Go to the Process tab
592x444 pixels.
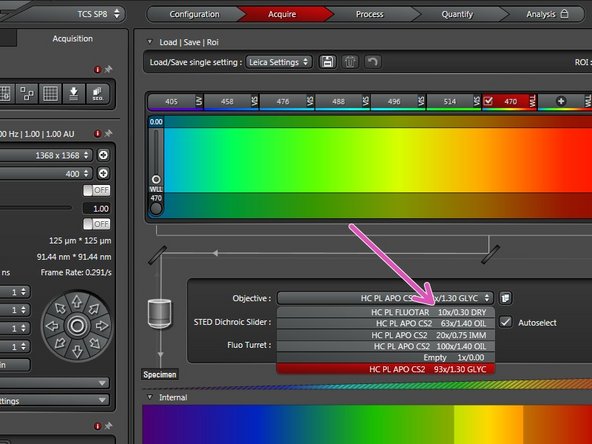tap(370, 14)
